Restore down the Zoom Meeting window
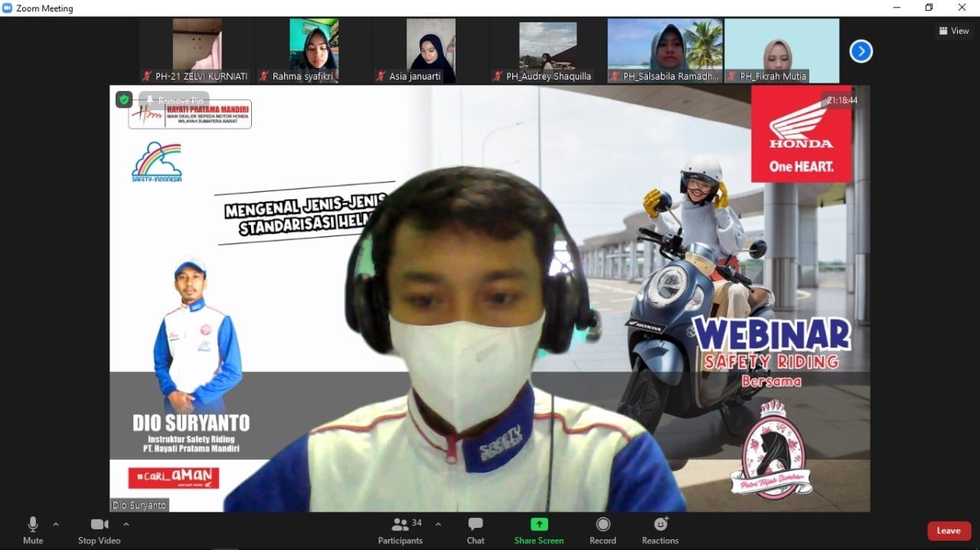Image resolution: width=980 pixels, height=550 pixels. 929,8
